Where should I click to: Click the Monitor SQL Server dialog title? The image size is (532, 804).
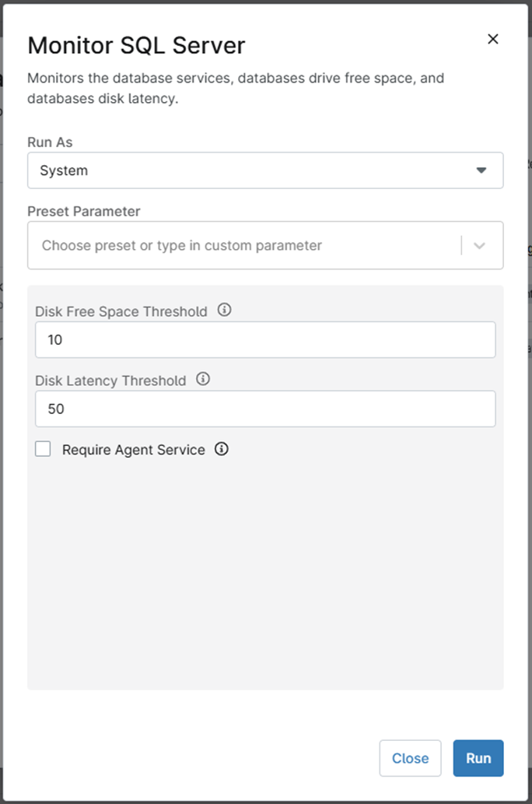(136, 45)
